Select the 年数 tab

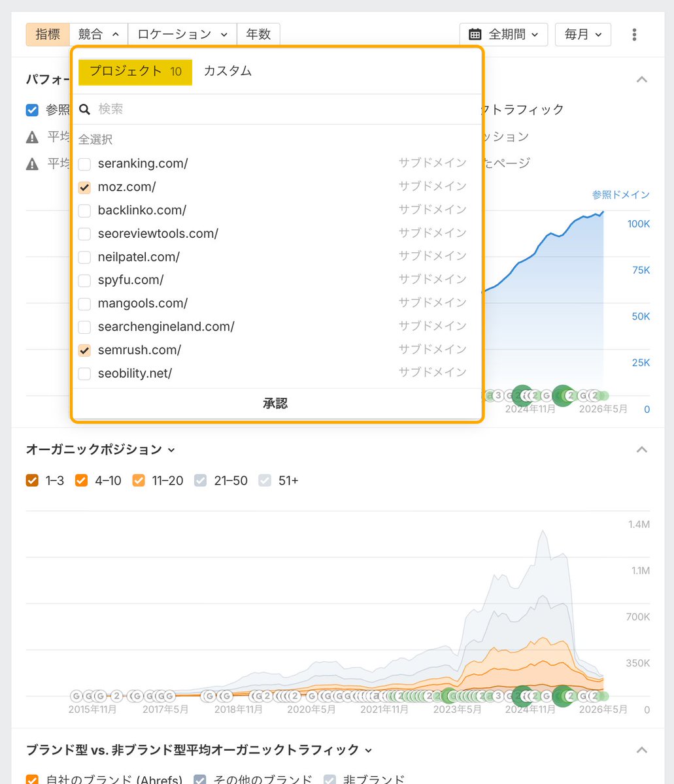pos(258,35)
